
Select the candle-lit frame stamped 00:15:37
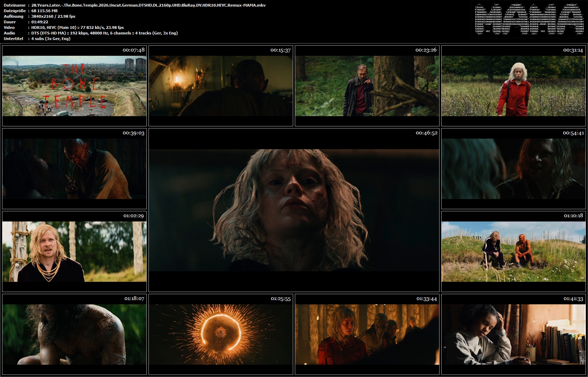(221, 86)
